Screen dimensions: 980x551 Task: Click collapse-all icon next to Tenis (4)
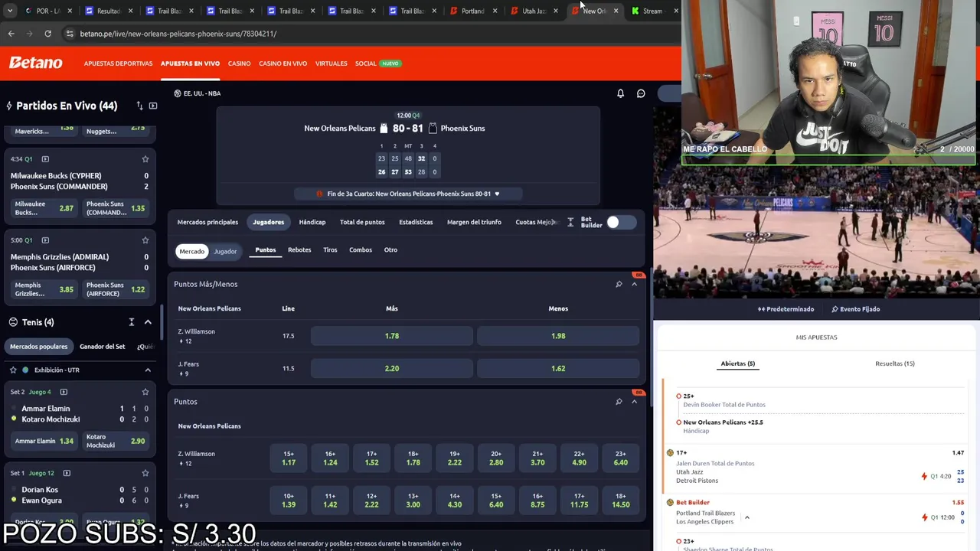pos(132,322)
